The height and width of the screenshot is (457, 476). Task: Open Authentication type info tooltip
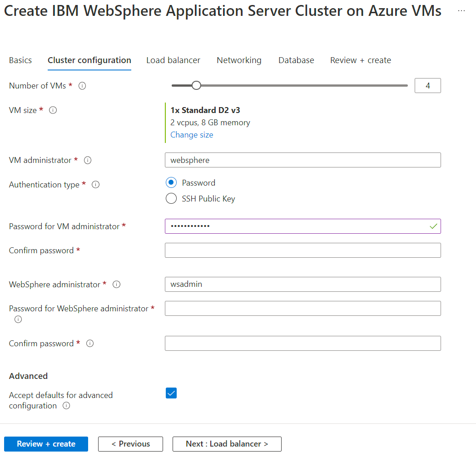pos(96,184)
